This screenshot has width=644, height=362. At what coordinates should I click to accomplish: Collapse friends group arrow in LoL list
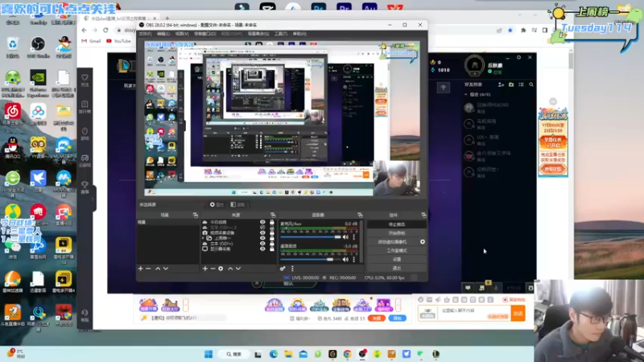[466, 94]
